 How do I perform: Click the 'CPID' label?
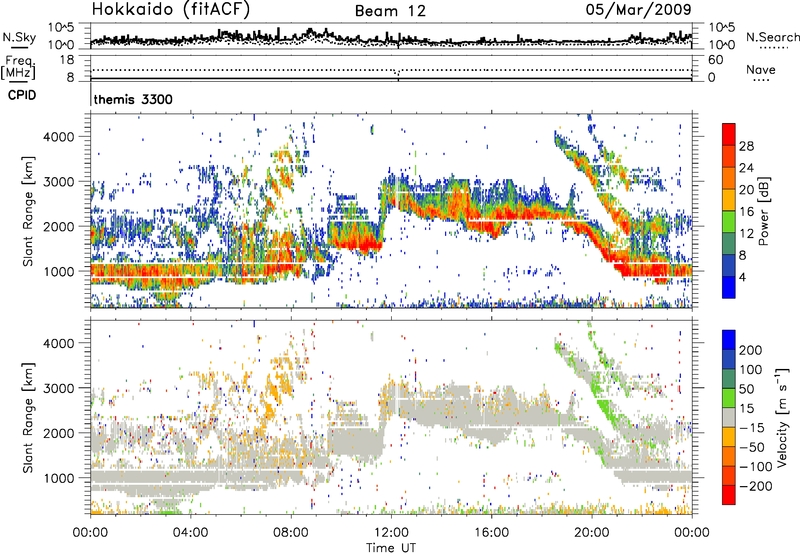click(22, 95)
